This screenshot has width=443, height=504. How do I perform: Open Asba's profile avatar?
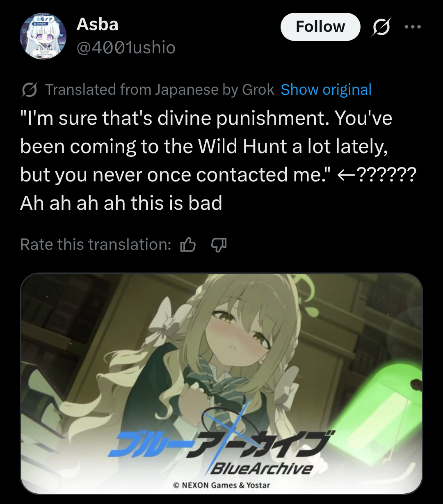(43, 36)
